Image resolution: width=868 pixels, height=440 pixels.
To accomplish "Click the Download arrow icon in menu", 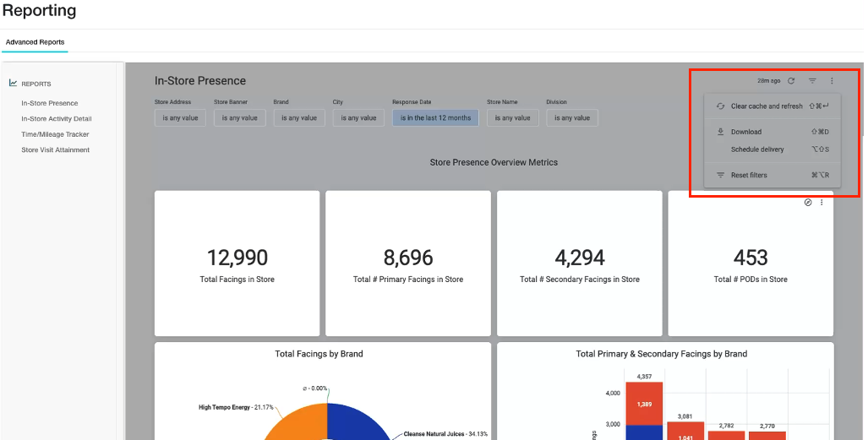I will (x=720, y=132).
